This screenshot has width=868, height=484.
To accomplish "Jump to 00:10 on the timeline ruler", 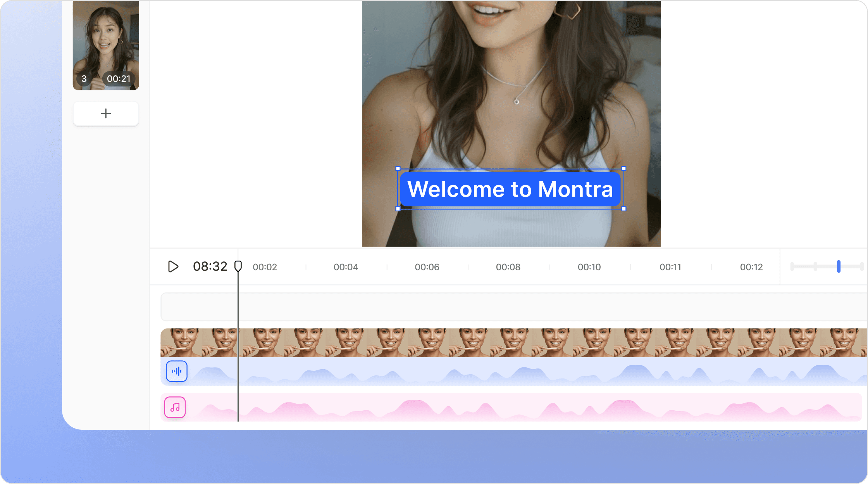I will (x=589, y=267).
